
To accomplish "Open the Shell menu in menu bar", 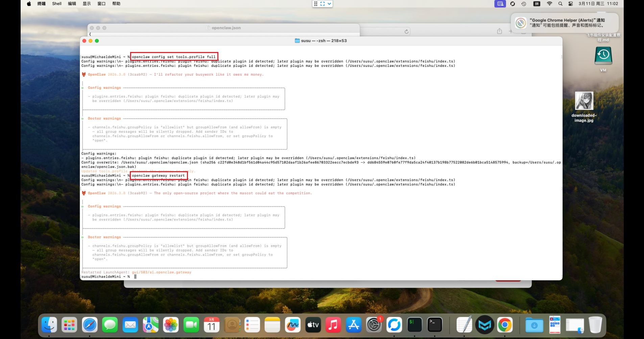I will pos(56,4).
